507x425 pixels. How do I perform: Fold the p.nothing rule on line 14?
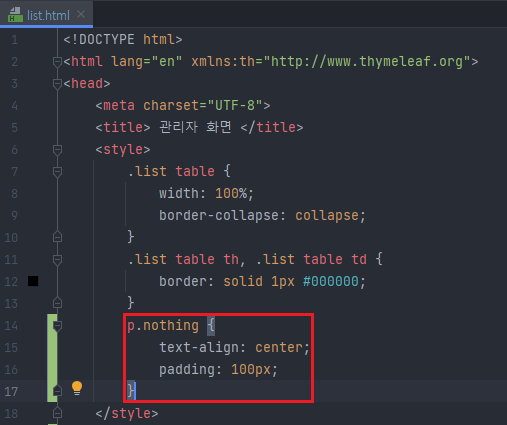(57, 326)
